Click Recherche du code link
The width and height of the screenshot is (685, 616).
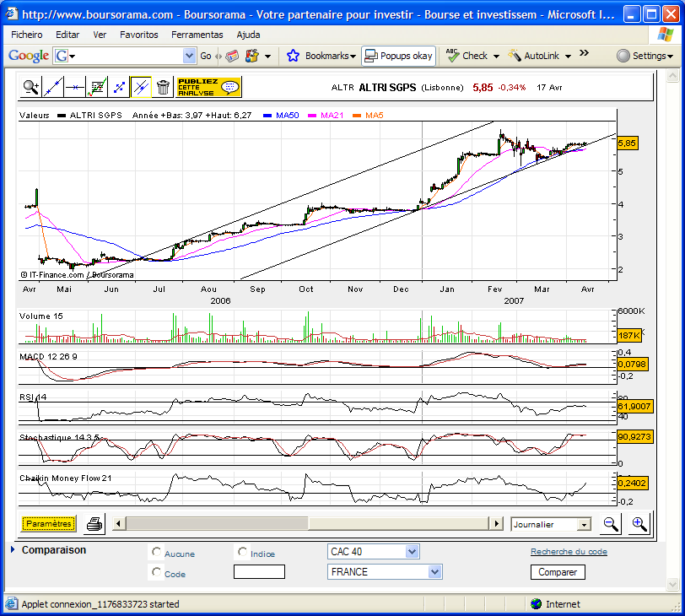click(569, 551)
